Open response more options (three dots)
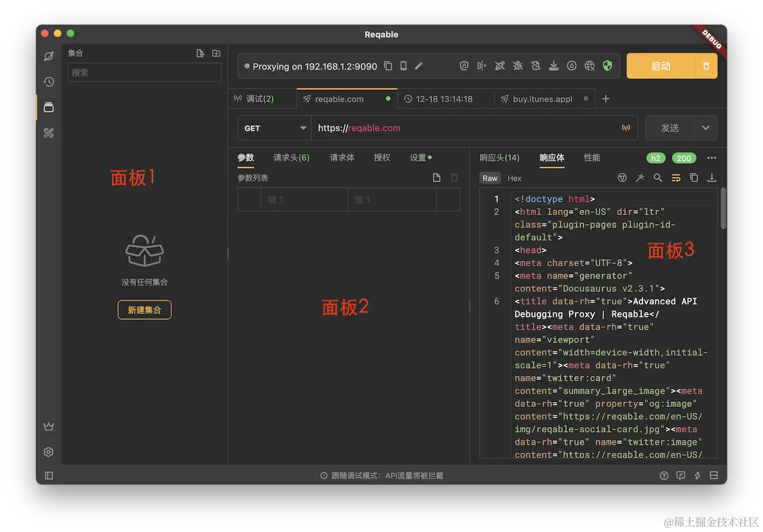 point(712,158)
